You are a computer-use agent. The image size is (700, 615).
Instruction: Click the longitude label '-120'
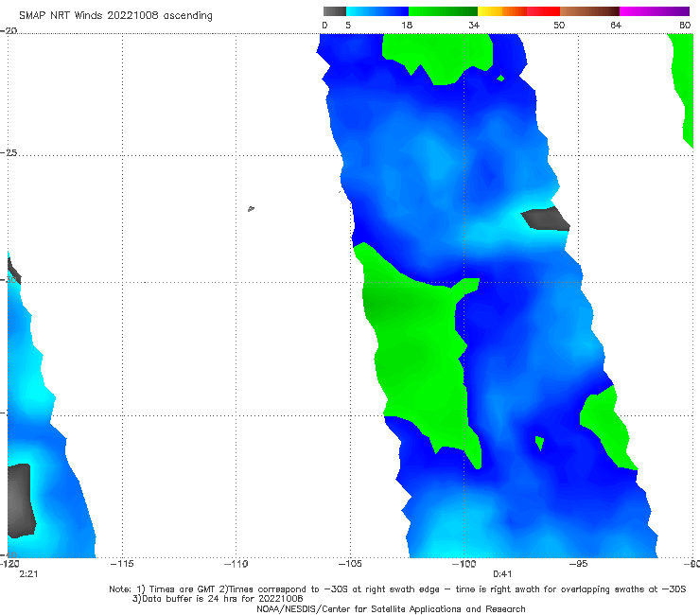click(x=9, y=564)
